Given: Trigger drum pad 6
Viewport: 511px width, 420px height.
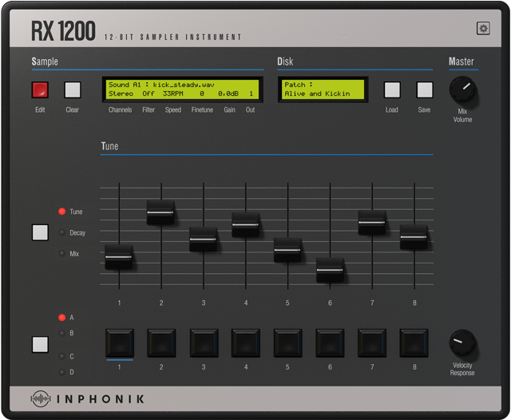Looking at the screenshot, I should pos(330,343).
